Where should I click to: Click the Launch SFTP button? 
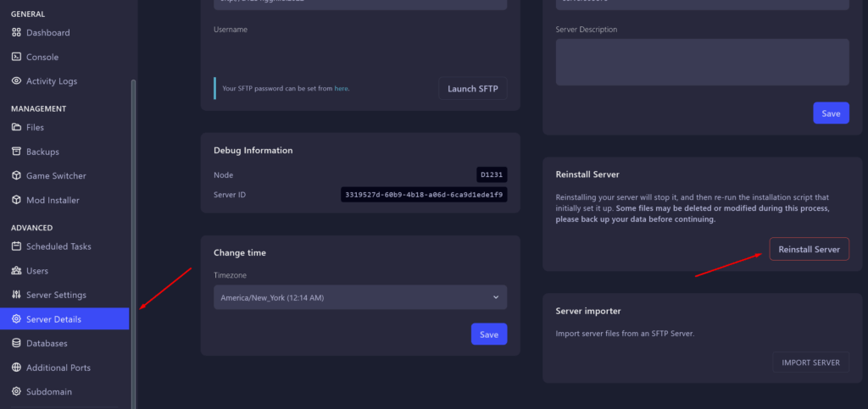[x=472, y=88]
